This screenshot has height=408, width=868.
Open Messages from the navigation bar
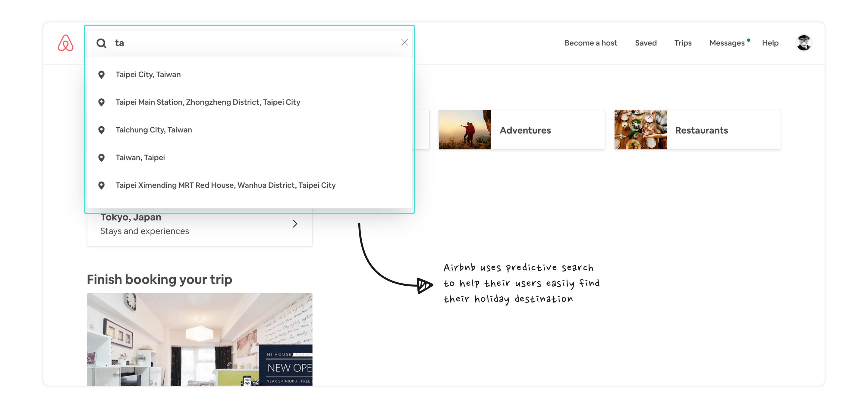(x=728, y=43)
